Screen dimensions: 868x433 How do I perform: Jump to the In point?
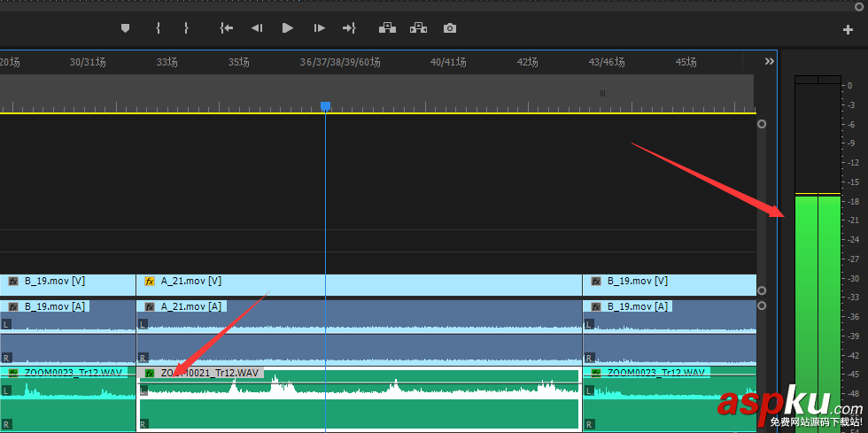pyautogui.click(x=226, y=28)
